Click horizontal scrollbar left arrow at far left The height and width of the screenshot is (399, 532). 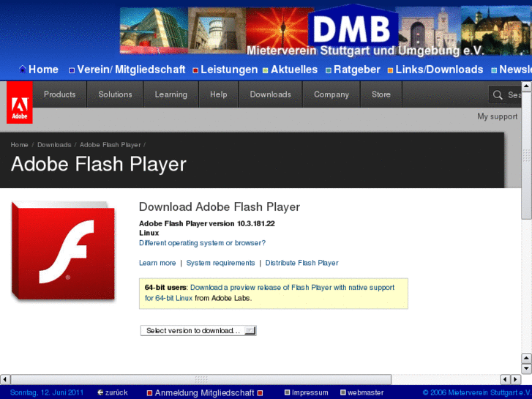(4, 379)
